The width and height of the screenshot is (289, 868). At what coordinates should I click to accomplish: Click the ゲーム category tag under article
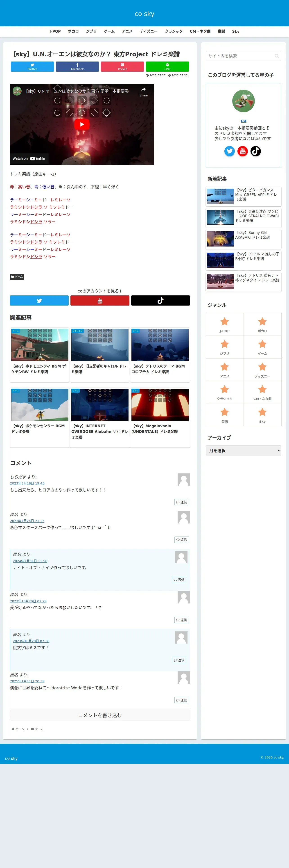[17, 277]
